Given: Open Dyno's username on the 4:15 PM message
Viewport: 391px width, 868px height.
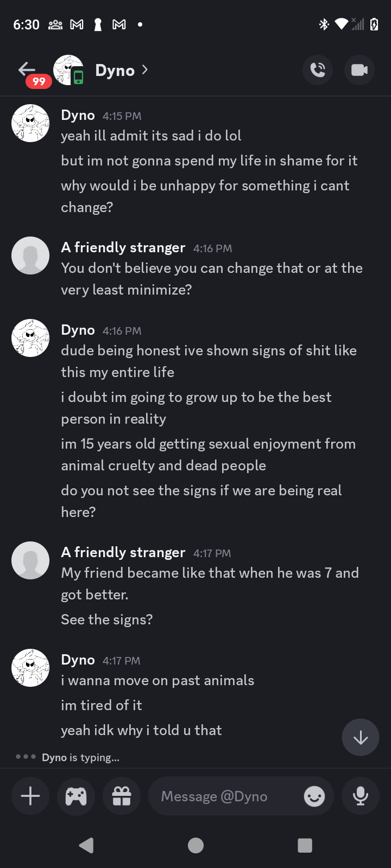Looking at the screenshot, I should 78,116.
